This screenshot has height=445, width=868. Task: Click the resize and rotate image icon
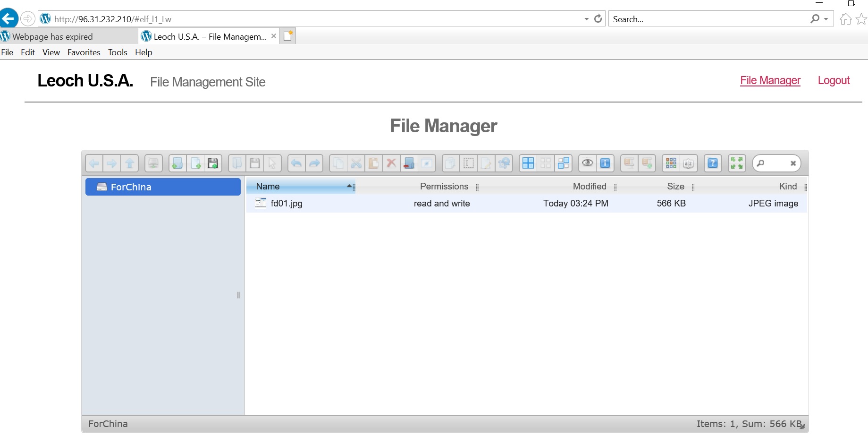(504, 163)
